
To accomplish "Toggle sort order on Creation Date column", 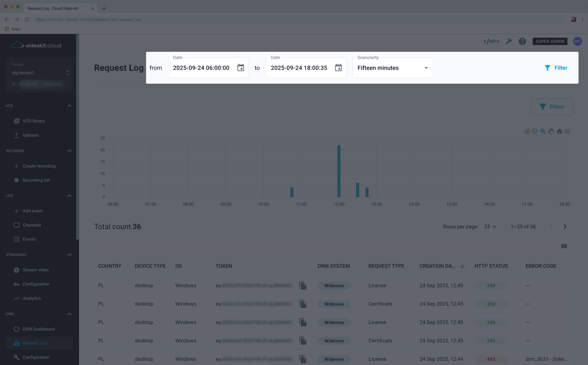I will (462, 266).
